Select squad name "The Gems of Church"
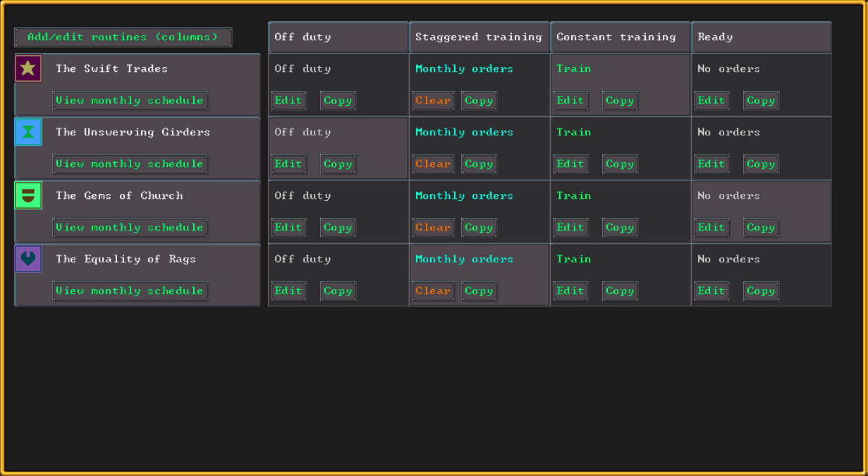The width and height of the screenshot is (868, 476). (x=119, y=195)
